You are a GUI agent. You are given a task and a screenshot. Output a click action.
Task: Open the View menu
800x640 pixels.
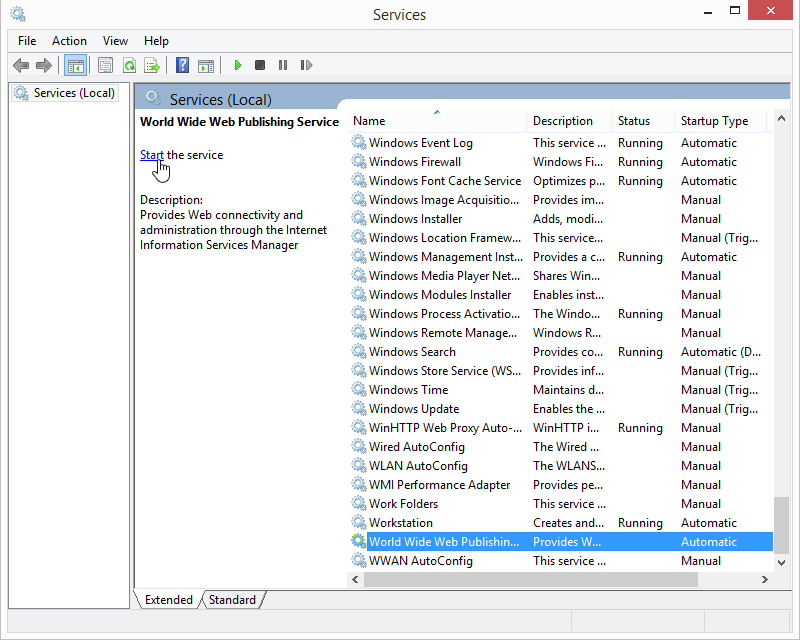point(115,41)
